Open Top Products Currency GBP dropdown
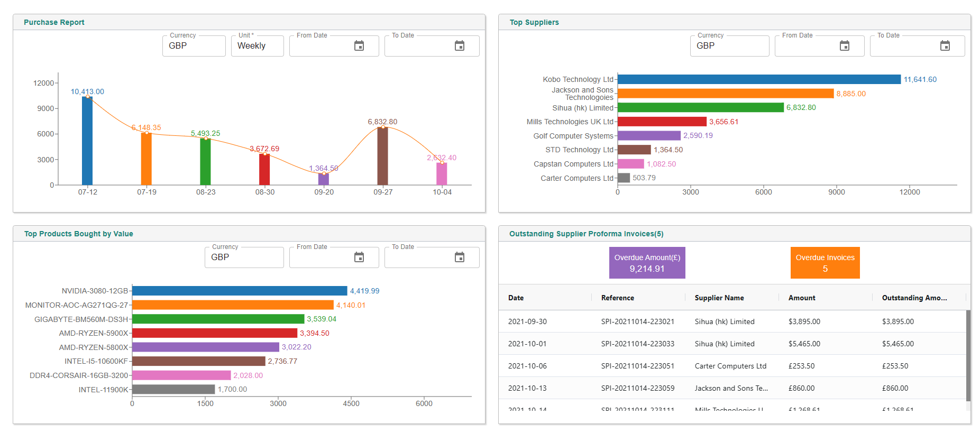The image size is (980, 433). tap(244, 257)
